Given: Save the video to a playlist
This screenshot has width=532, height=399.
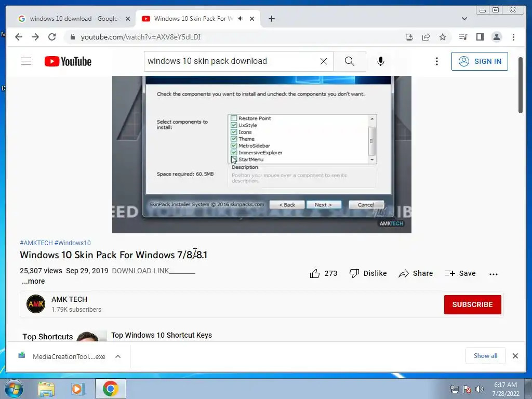Looking at the screenshot, I should point(460,273).
